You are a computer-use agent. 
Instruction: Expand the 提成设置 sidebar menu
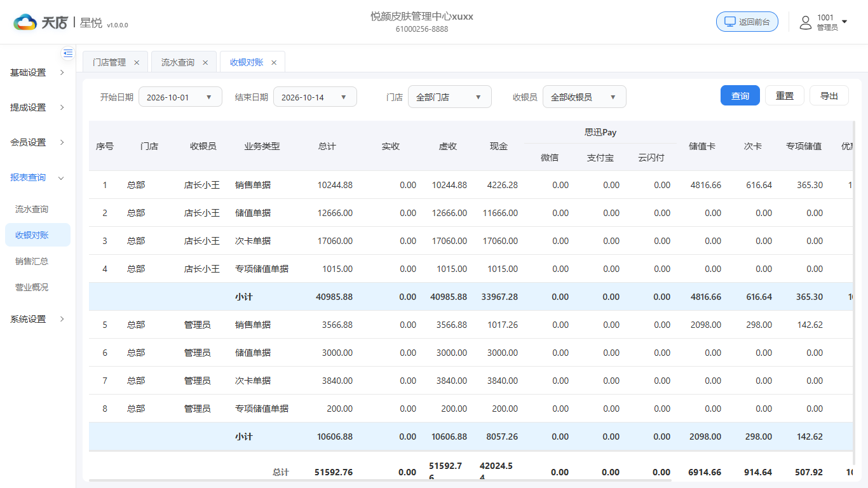pyautogui.click(x=37, y=107)
